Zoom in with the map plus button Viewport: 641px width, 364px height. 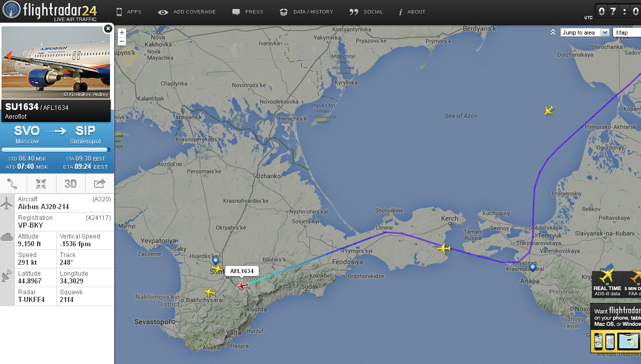pyautogui.click(x=122, y=33)
